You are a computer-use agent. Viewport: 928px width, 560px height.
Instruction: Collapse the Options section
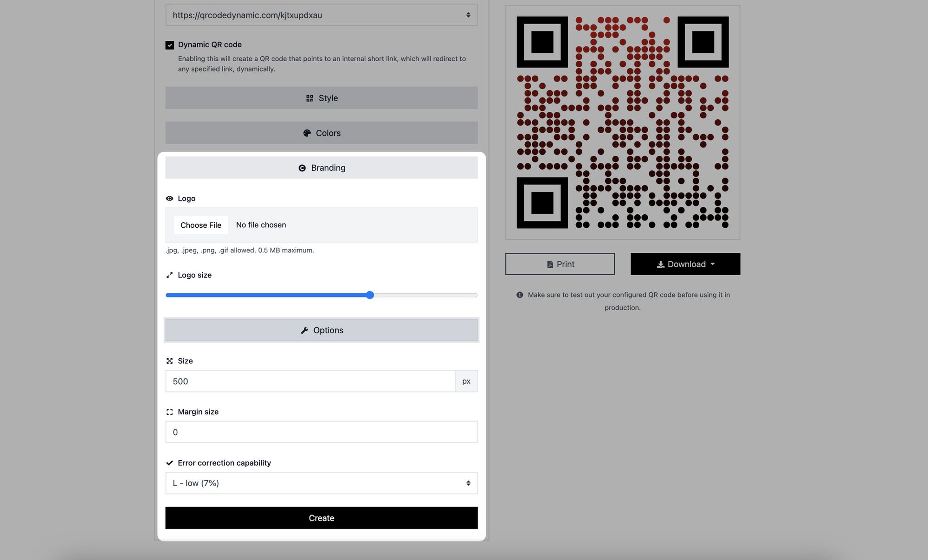tap(321, 330)
